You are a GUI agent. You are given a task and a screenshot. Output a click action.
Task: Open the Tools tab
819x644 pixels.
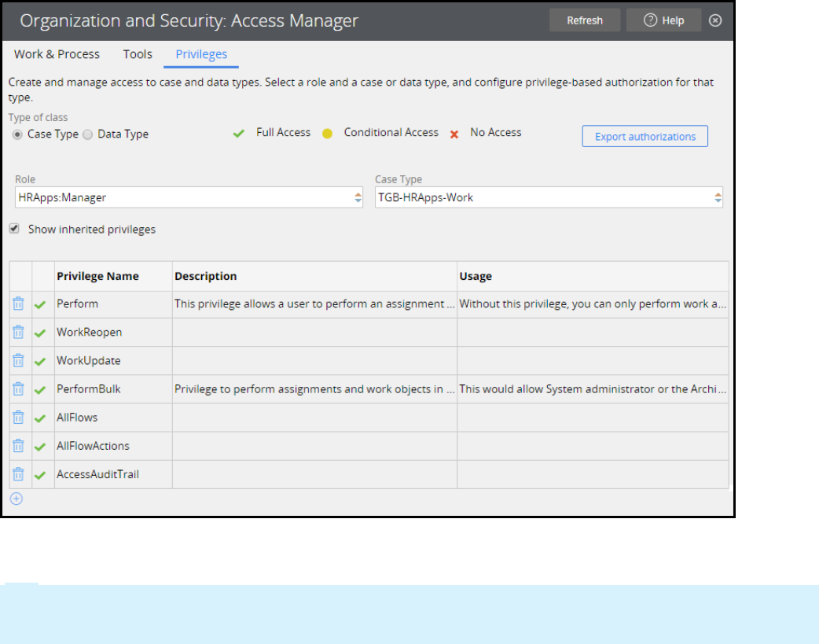[138, 54]
